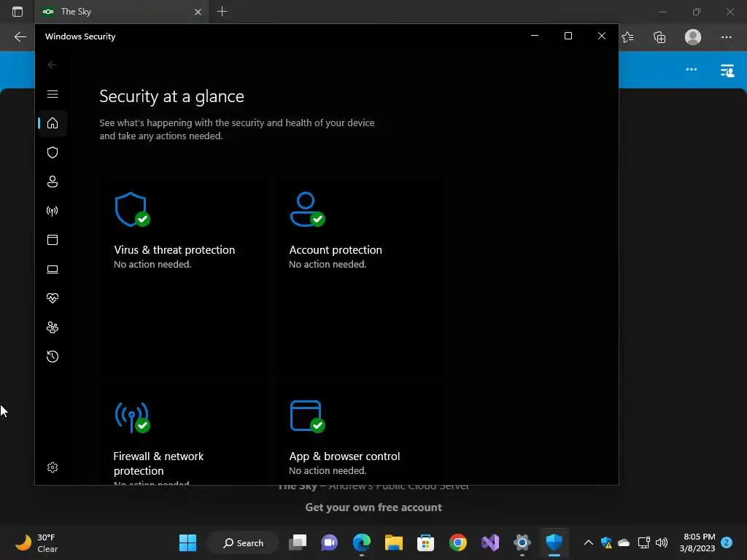Open Family options icon in sidebar
The width and height of the screenshot is (747, 560).
point(53,327)
